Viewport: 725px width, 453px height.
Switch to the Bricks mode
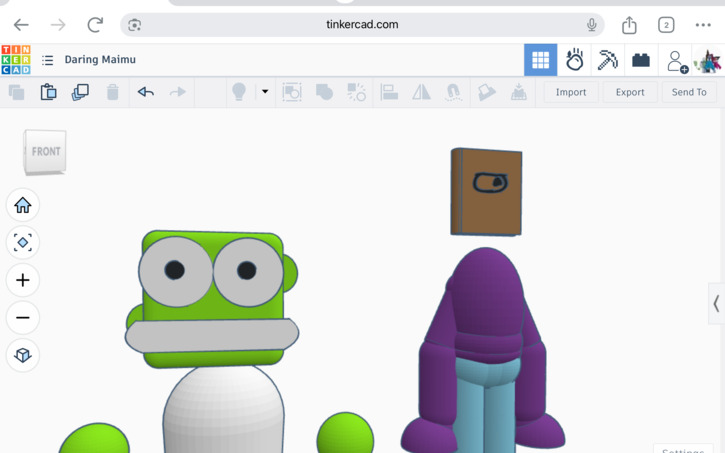point(641,60)
